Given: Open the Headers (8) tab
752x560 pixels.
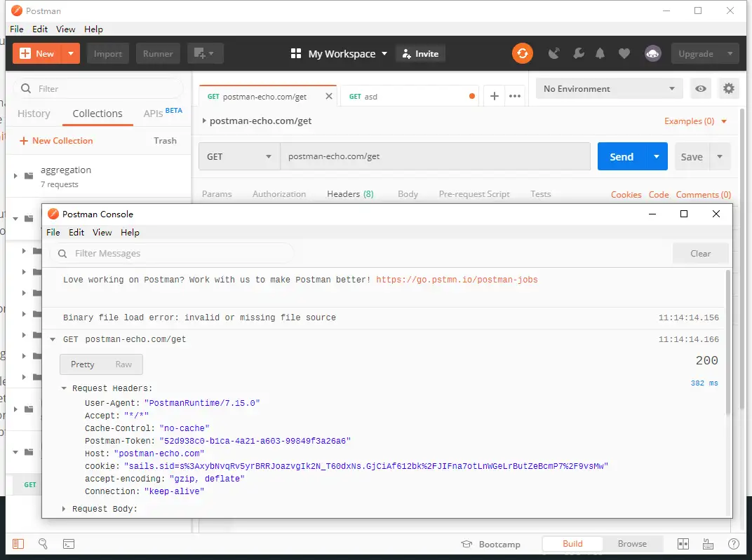Looking at the screenshot, I should pyautogui.click(x=350, y=194).
